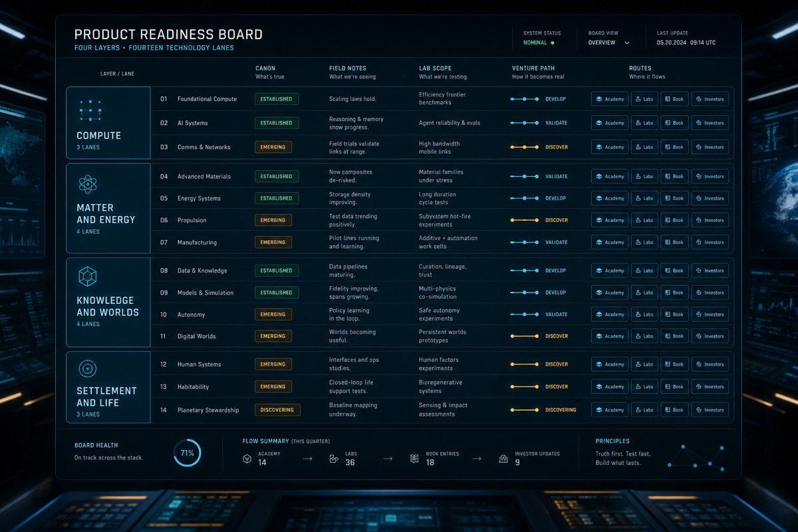Click the Settlement and Life target icon
The height and width of the screenshot is (532, 798).
pyautogui.click(x=88, y=368)
